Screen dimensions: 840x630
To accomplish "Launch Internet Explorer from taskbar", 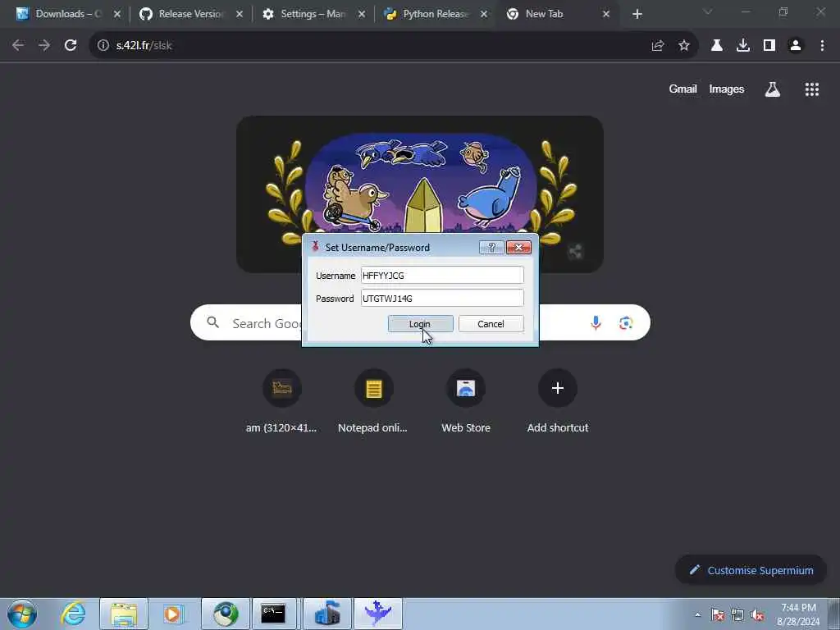I will pos(73,614).
